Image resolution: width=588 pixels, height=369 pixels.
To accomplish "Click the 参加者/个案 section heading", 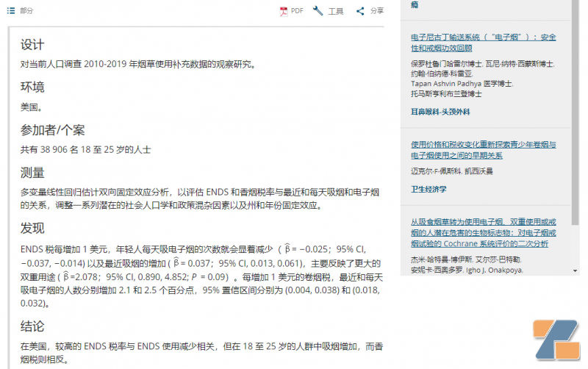I will (52, 130).
